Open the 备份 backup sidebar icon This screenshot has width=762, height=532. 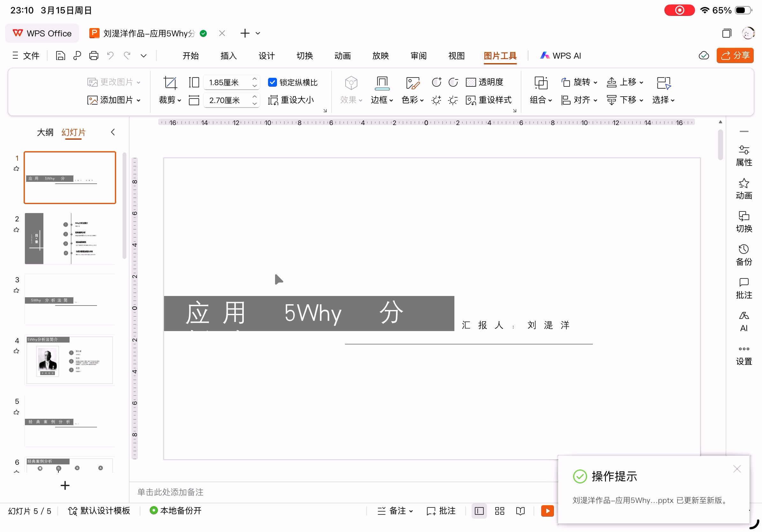pyautogui.click(x=743, y=255)
